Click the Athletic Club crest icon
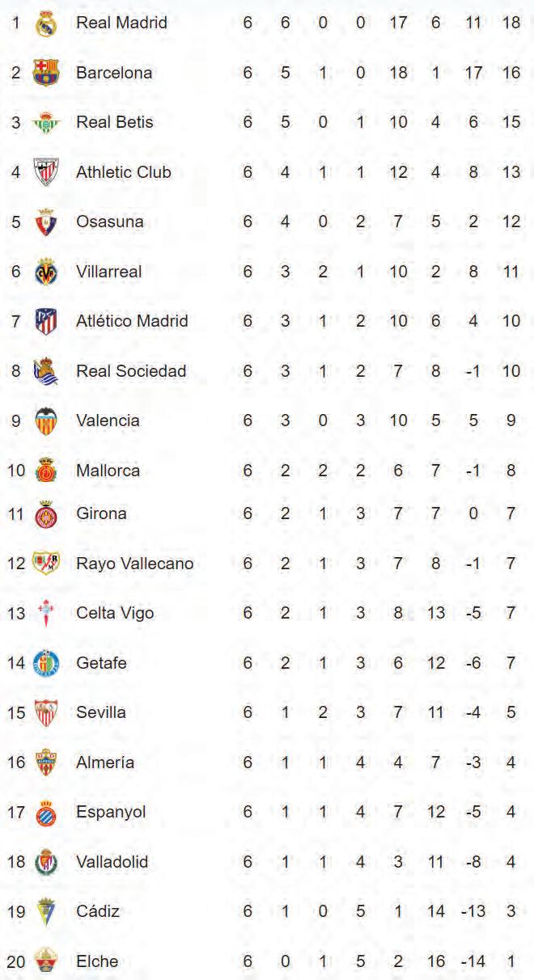This screenshot has width=534, height=980. point(45,172)
